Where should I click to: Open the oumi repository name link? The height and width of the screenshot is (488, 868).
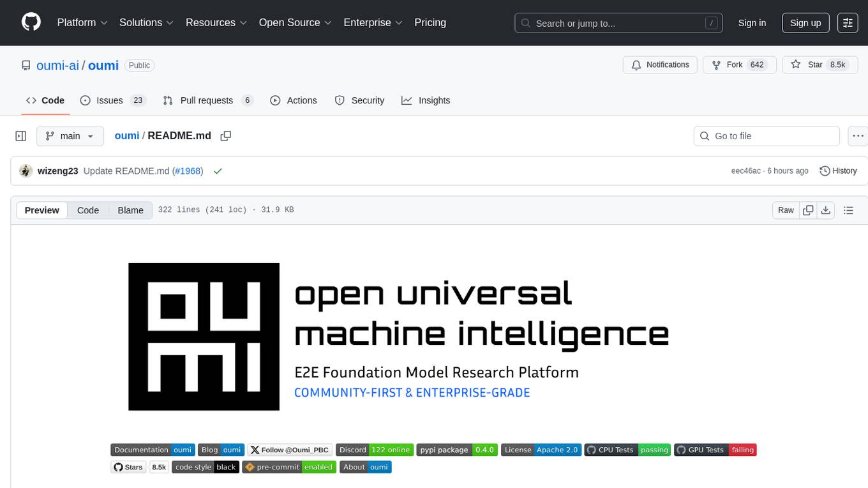(103, 65)
